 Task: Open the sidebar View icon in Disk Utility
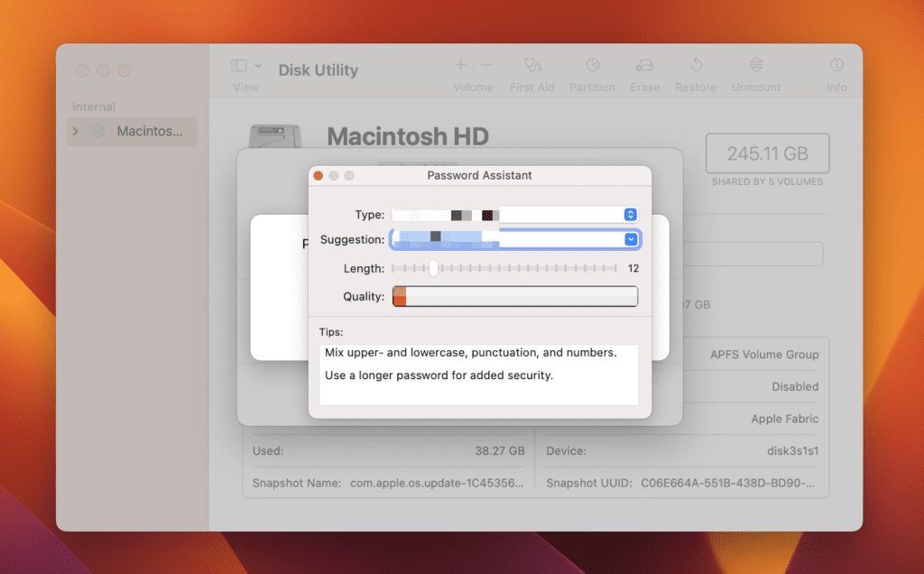(x=238, y=65)
